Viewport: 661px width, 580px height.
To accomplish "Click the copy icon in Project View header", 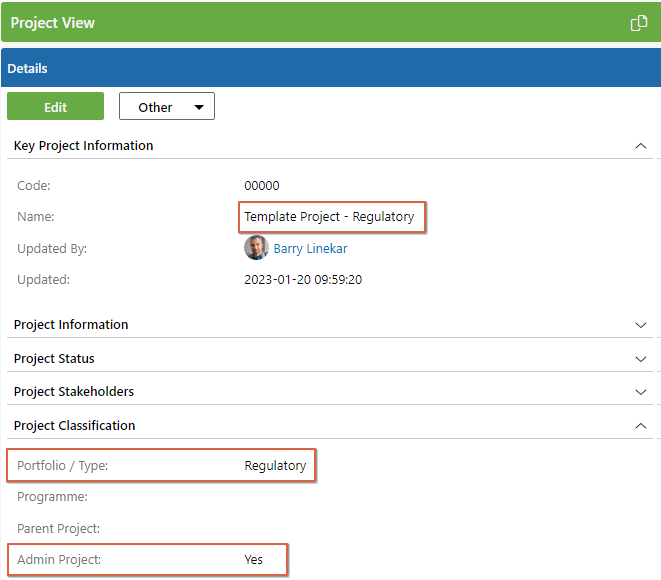I will tap(639, 23).
